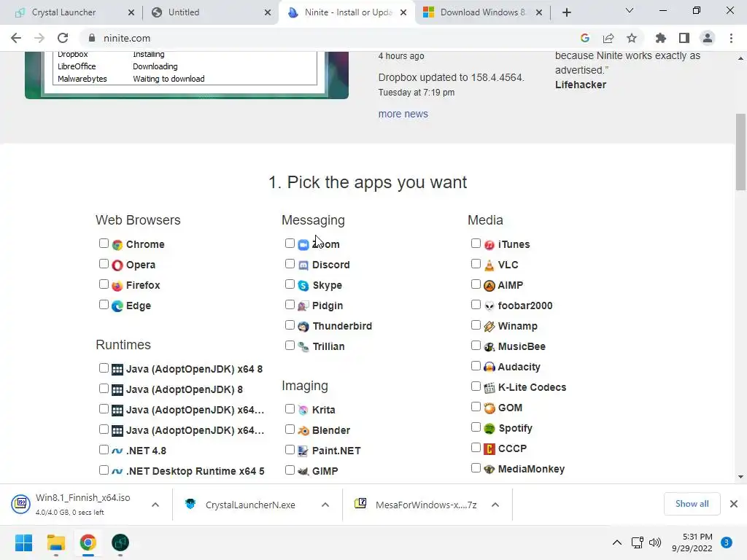Screen dimensions: 747x560
Task: Close the Ninite tab
Action: pos(403,12)
